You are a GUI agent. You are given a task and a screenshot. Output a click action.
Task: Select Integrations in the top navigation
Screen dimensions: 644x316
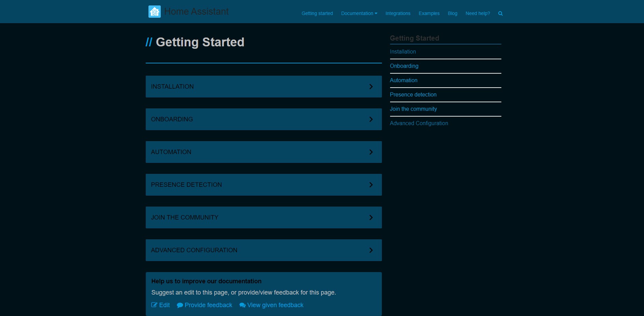point(397,13)
